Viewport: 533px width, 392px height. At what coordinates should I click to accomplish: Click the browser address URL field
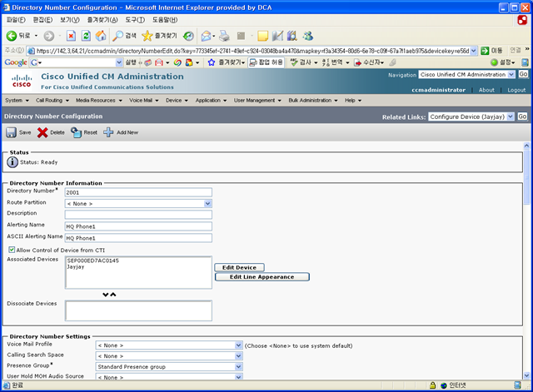pyautogui.click(x=252, y=51)
